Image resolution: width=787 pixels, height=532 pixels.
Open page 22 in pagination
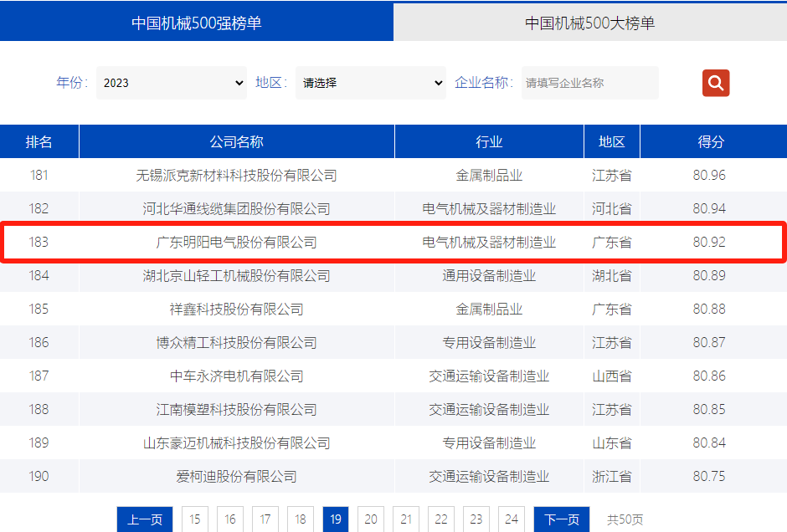click(x=441, y=519)
